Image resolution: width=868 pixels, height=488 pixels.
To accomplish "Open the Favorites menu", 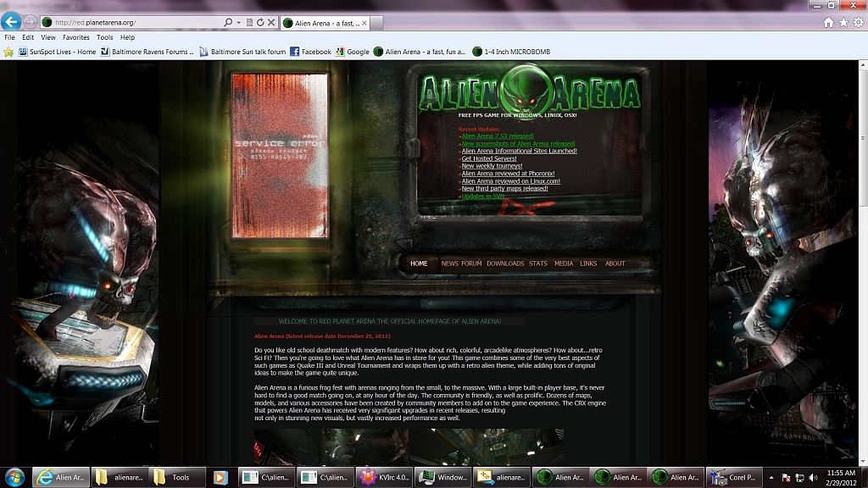I will (75, 37).
